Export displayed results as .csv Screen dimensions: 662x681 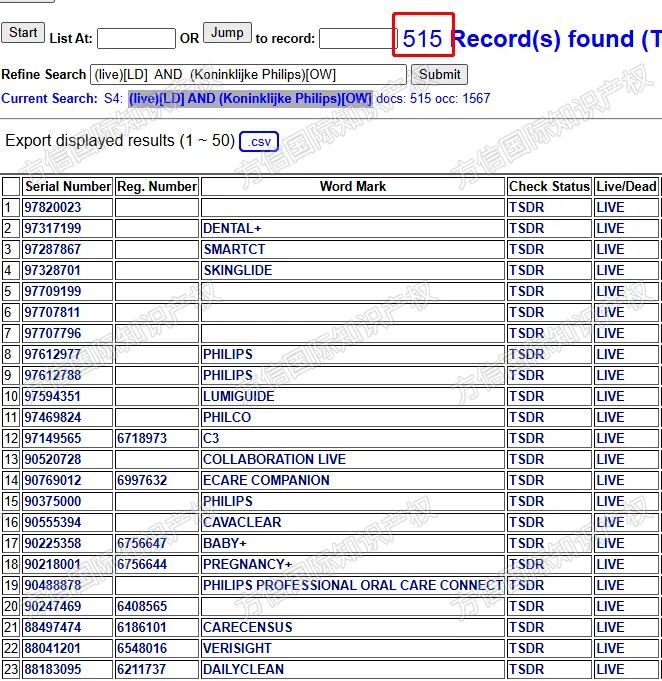(x=259, y=142)
